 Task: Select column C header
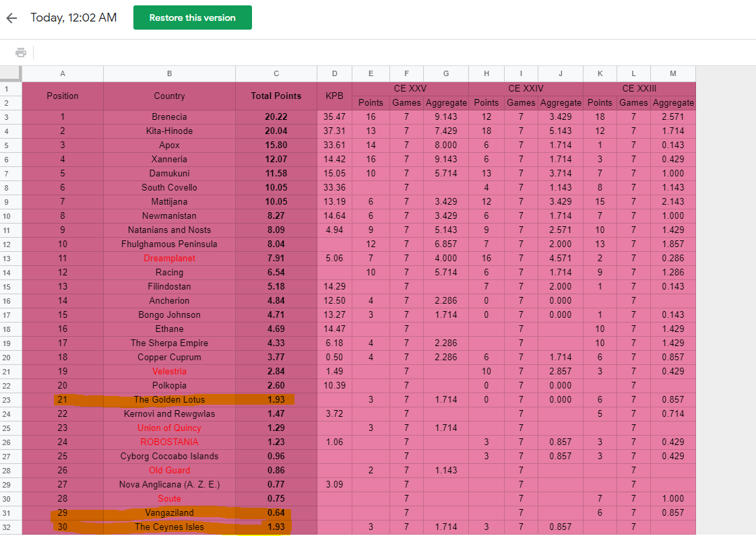tap(276, 74)
